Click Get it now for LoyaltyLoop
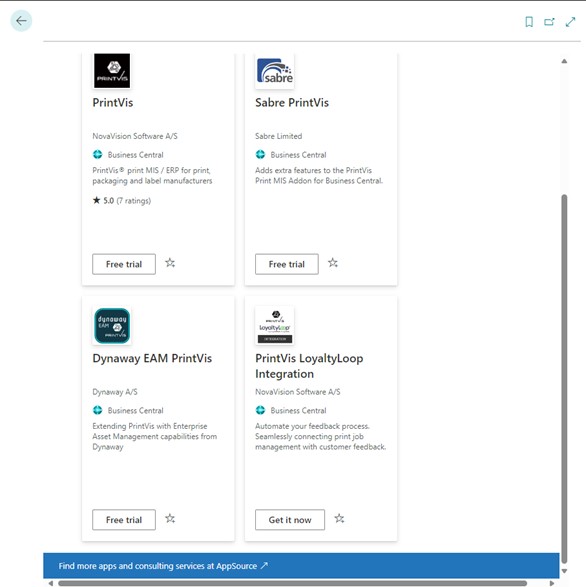Viewport: 586px width, 587px height. [290, 520]
